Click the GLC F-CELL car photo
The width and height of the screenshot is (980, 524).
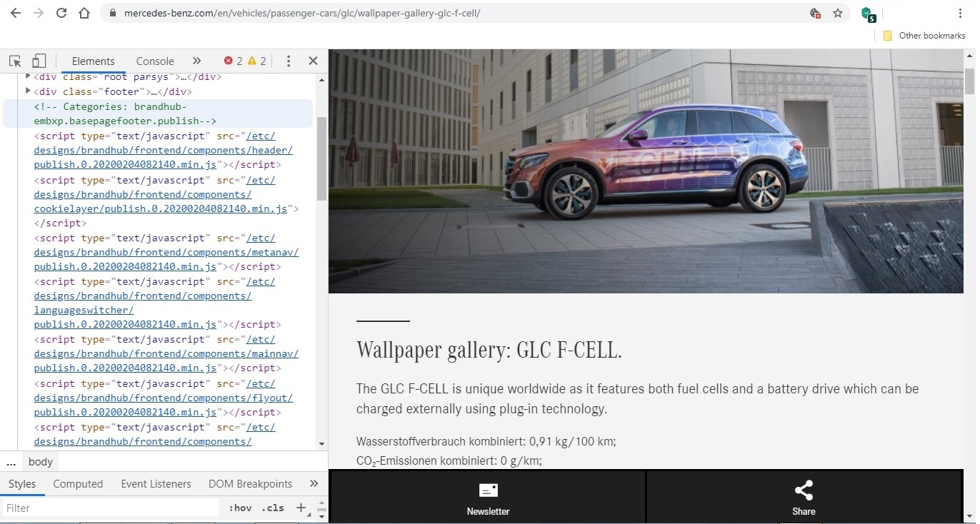coord(646,171)
